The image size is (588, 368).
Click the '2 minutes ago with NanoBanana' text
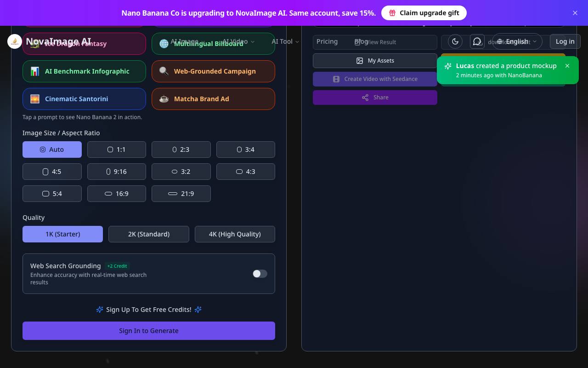tap(499, 75)
